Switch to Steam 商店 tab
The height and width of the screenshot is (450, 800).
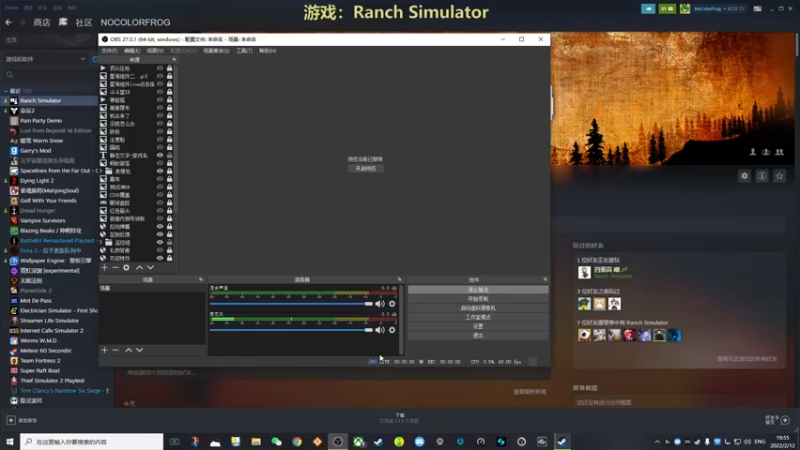42,22
